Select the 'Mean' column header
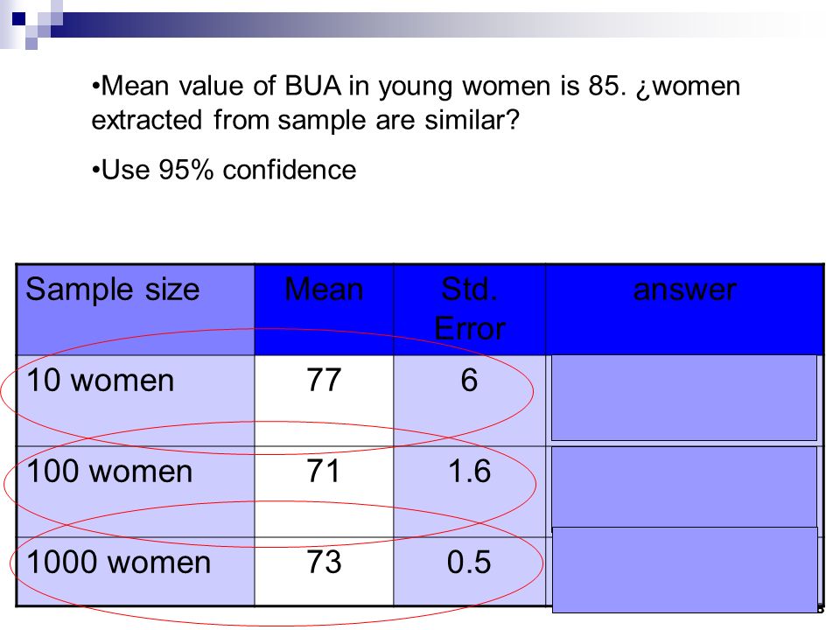This screenshot has height=630, width=840. (324, 309)
